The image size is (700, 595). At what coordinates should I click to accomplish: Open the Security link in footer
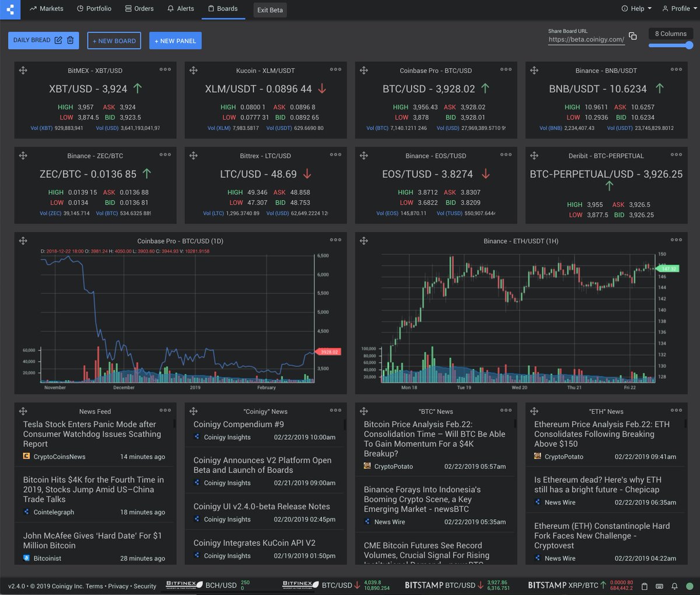point(145,586)
